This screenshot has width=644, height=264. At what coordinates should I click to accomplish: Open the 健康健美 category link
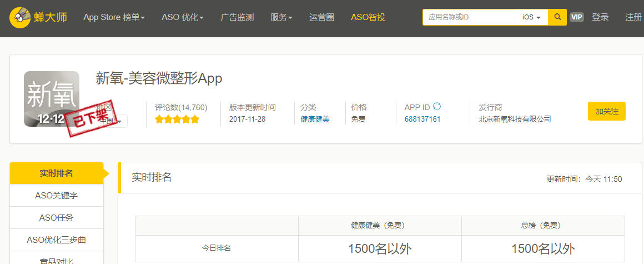pos(315,119)
